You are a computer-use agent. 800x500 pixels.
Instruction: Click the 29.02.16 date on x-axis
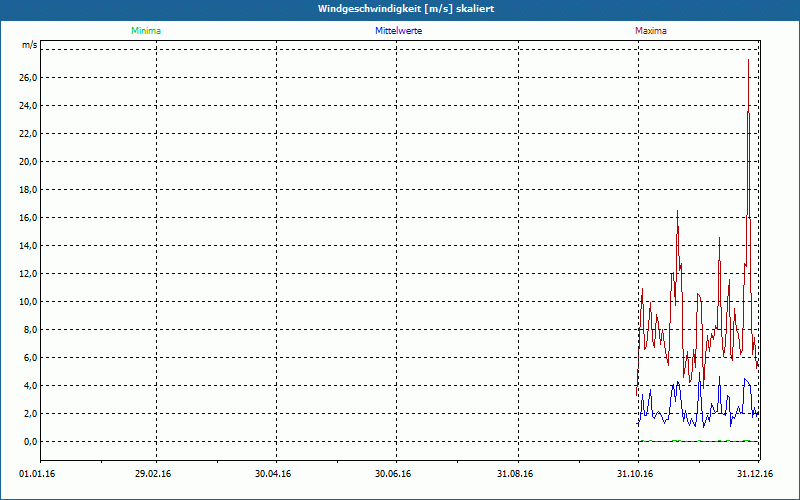tap(153, 473)
